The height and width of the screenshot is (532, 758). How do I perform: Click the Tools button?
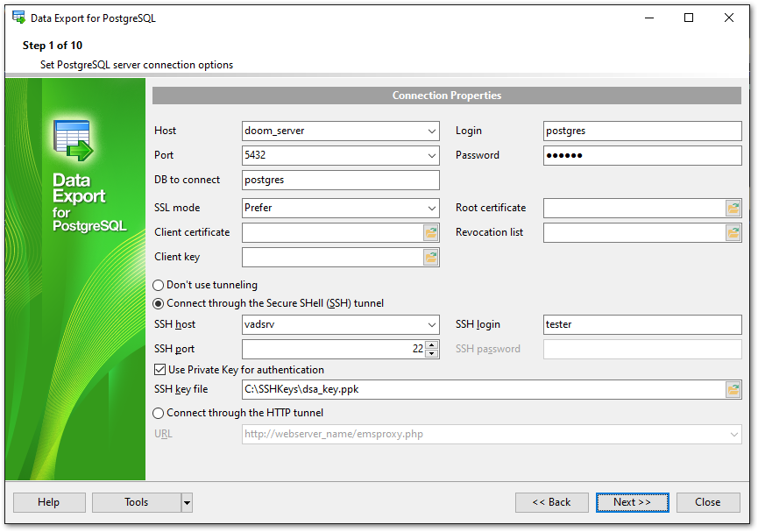click(137, 502)
